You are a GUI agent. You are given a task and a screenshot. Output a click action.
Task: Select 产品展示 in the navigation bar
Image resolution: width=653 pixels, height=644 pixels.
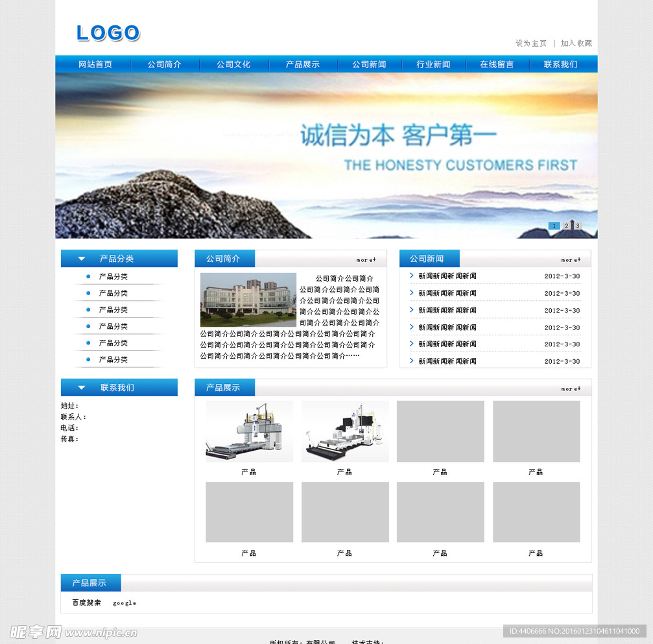[303, 64]
